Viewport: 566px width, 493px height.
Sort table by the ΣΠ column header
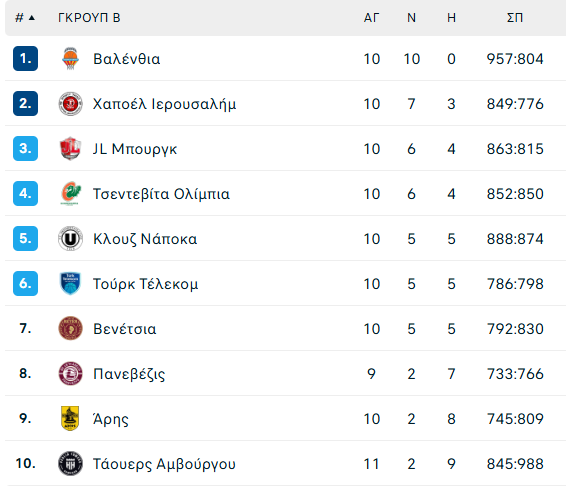(x=515, y=18)
